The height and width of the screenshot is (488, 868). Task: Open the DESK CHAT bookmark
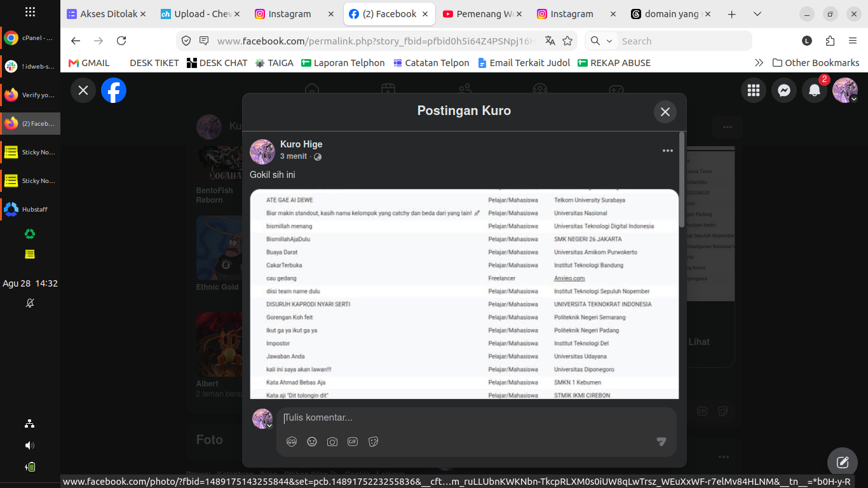click(217, 63)
